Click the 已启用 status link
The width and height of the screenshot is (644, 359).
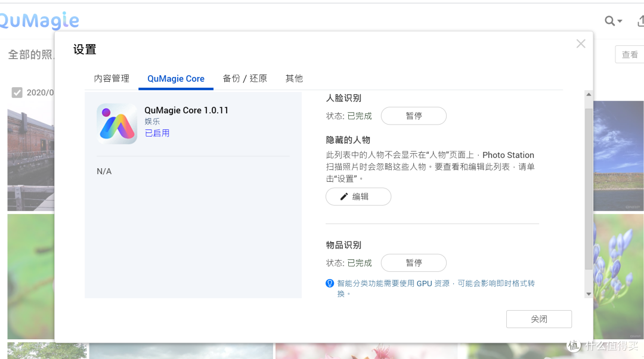click(x=157, y=133)
